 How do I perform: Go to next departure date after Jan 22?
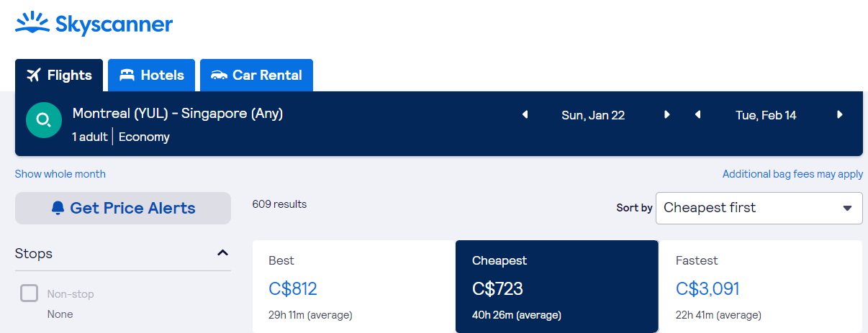pyautogui.click(x=667, y=115)
